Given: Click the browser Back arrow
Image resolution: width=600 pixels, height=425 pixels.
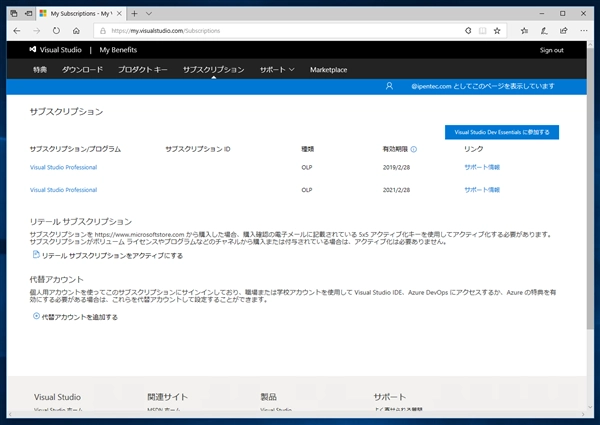Looking at the screenshot, I should (16, 31).
